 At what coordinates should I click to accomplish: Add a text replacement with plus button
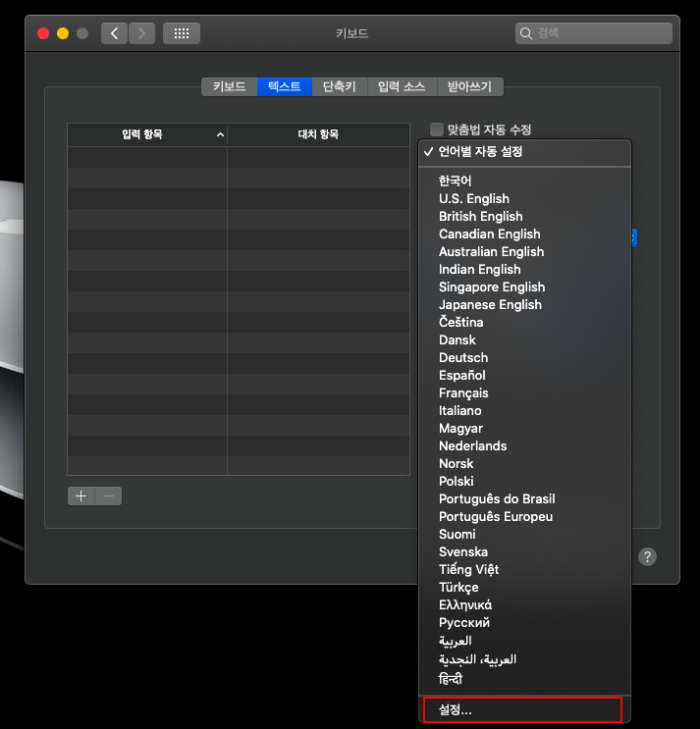pos(81,496)
